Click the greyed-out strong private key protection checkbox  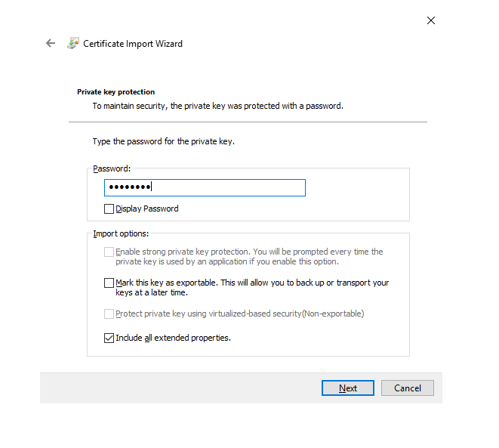click(109, 252)
